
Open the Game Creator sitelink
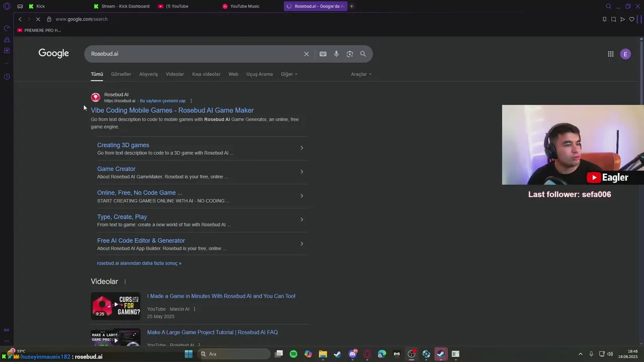[116, 169]
